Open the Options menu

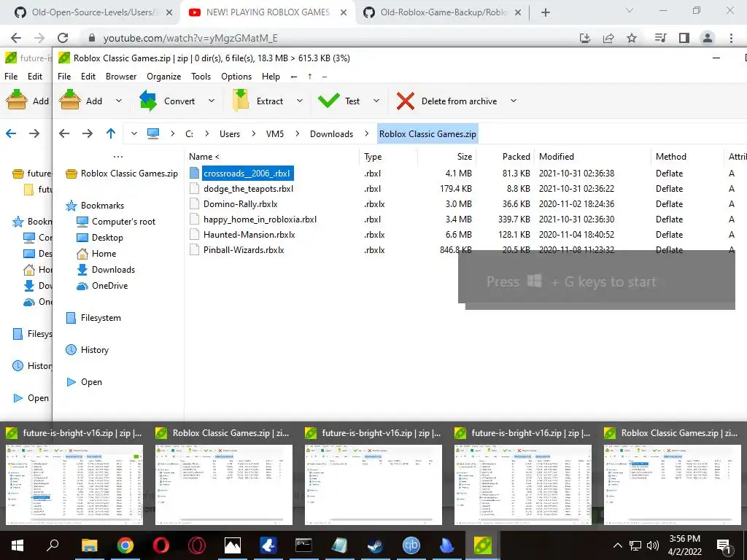[236, 76]
